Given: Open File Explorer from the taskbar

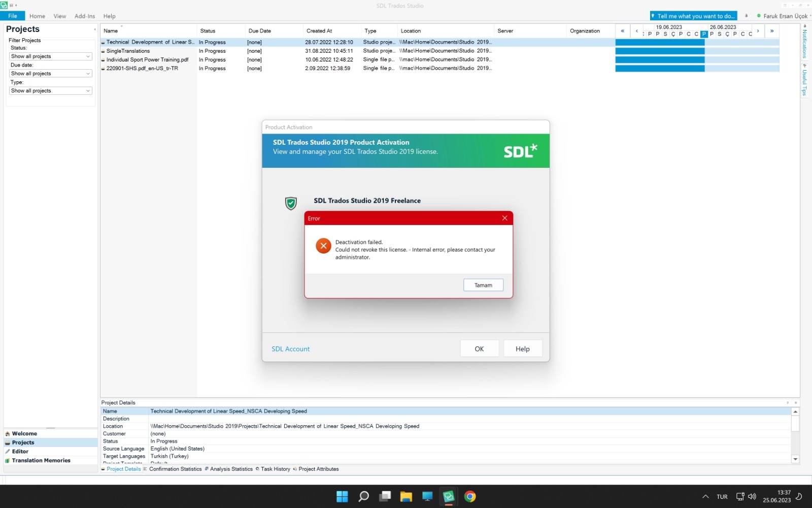Looking at the screenshot, I should (406, 496).
